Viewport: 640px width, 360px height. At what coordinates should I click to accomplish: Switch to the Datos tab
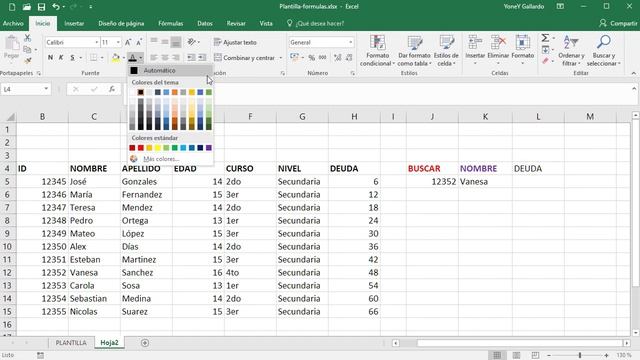tap(205, 24)
